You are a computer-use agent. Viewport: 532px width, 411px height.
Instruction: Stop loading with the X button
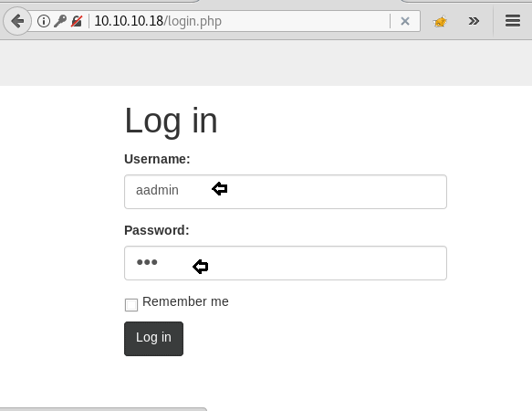(x=405, y=21)
